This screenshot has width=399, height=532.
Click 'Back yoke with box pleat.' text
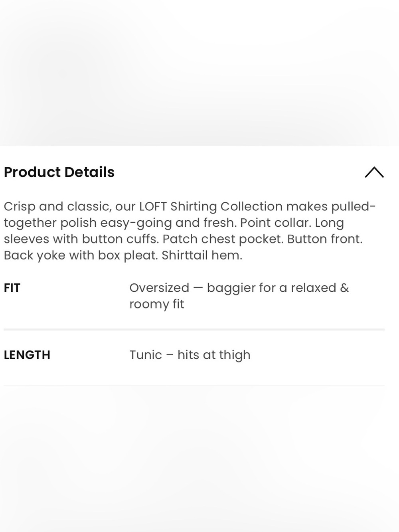[x=81, y=255]
